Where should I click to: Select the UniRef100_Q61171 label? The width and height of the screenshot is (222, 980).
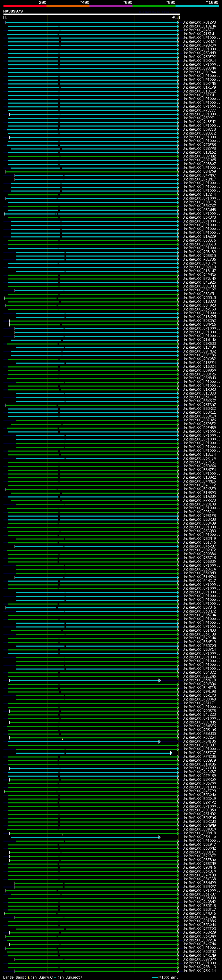199,703
